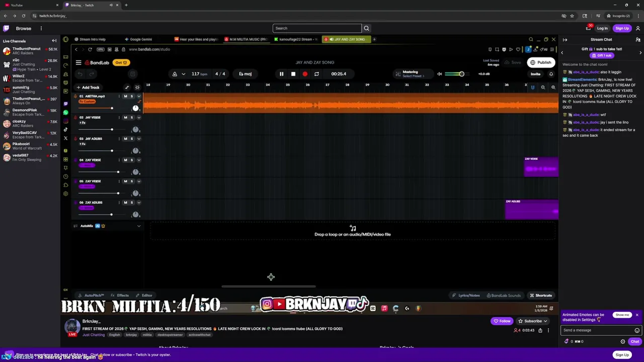Viewport: 644px width, 362px height.
Task: Mute the 01 ARETHA.mp3 track
Action: click(125, 96)
